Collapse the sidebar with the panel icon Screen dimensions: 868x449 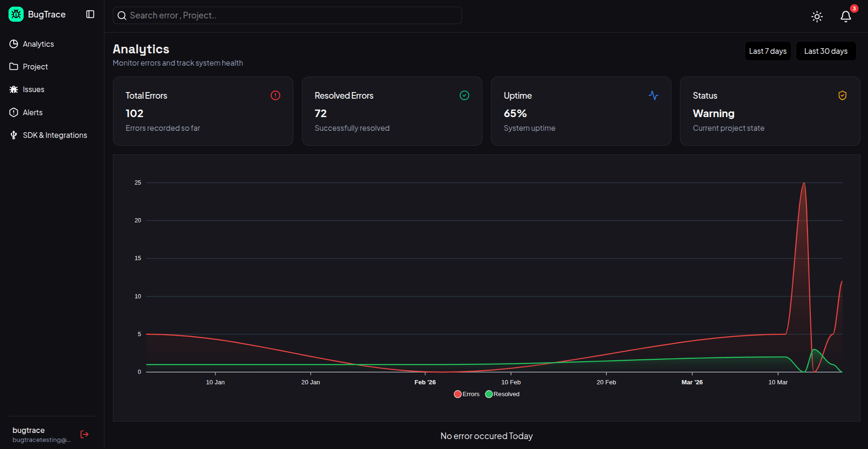coord(90,14)
